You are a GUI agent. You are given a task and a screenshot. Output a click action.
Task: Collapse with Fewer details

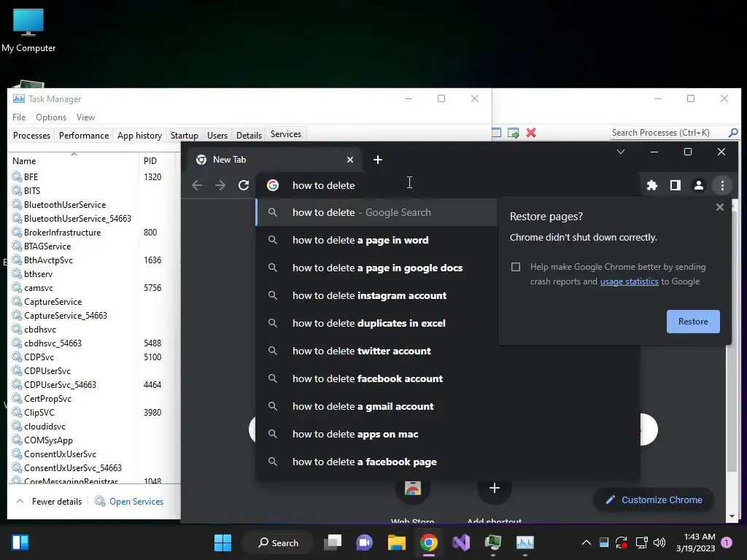(x=50, y=502)
